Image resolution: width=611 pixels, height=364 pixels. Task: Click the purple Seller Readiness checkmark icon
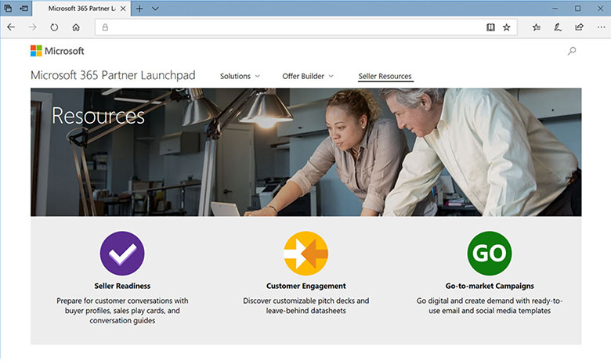(122, 254)
